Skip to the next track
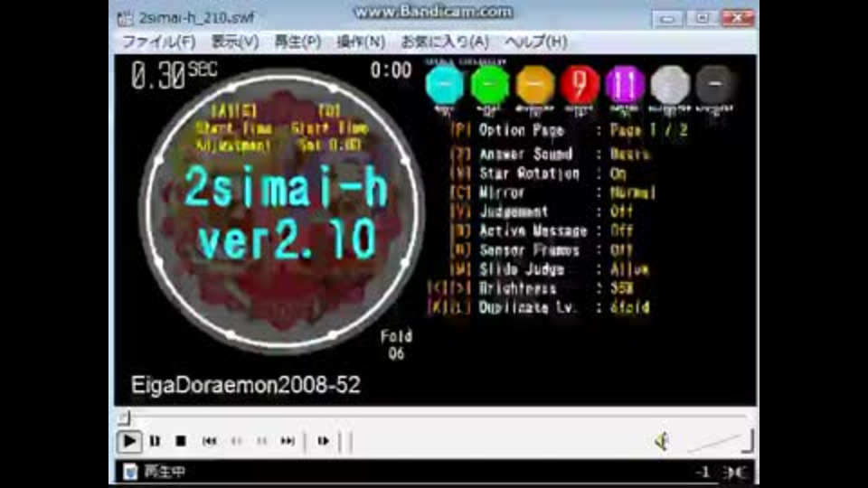This screenshot has height=488, width=868. click(288, 441)
